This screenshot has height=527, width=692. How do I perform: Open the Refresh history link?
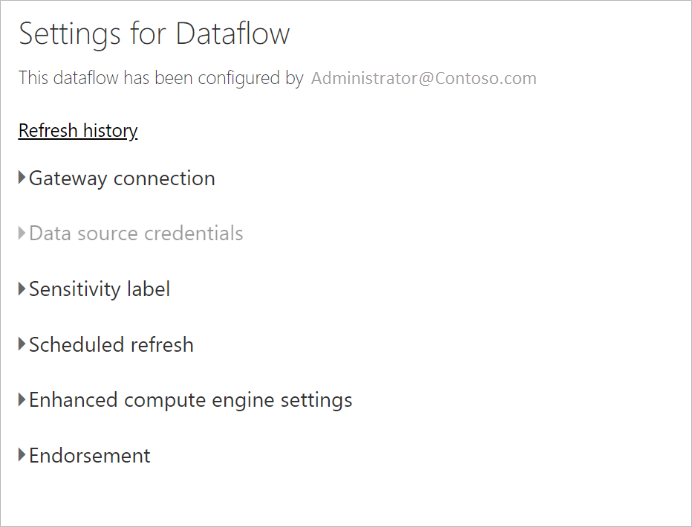click(x=78, y=131)
